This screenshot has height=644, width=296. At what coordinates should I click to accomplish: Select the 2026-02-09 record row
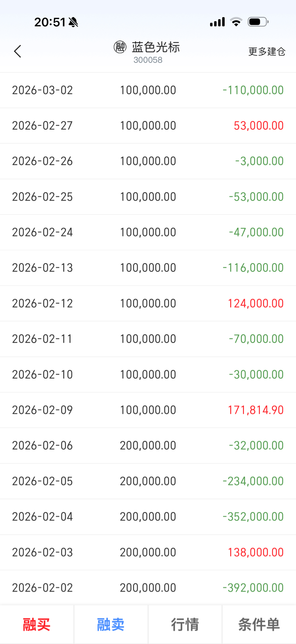click(148, 410)
